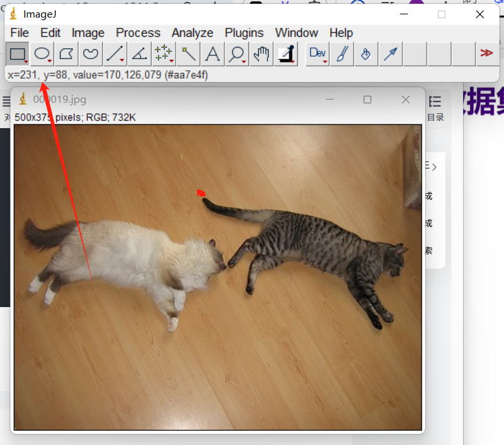Click the chevron arrow in background sidebar

[434, 167]
